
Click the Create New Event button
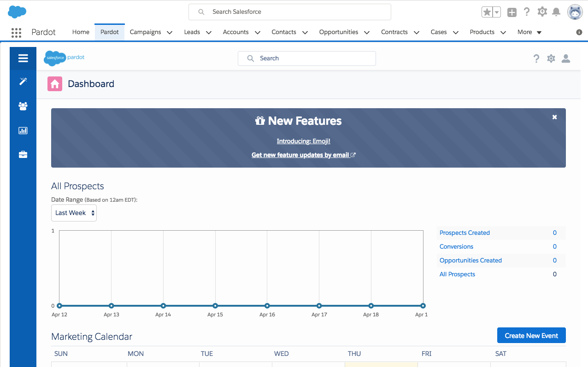click(531, 336)
